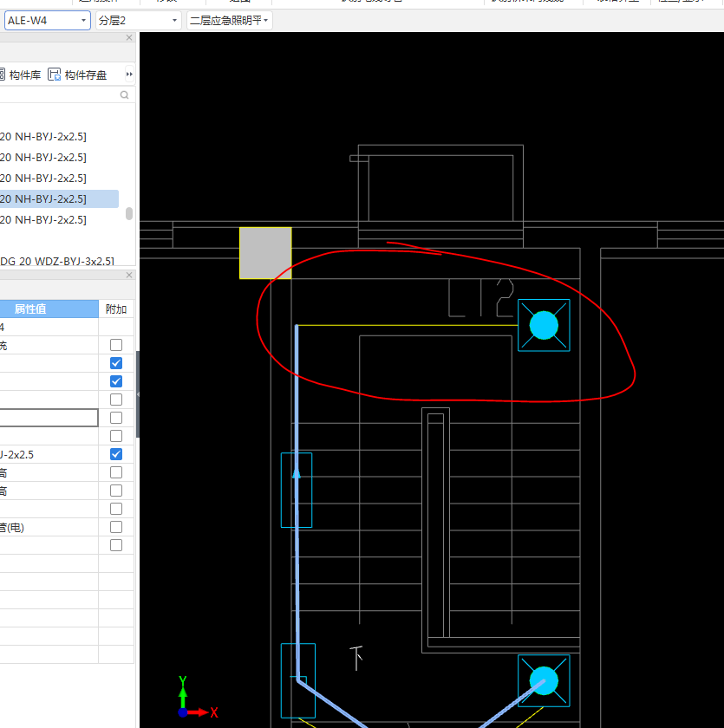
Task: Click the 构件存盘 save component button
Action: click(77, 75)
